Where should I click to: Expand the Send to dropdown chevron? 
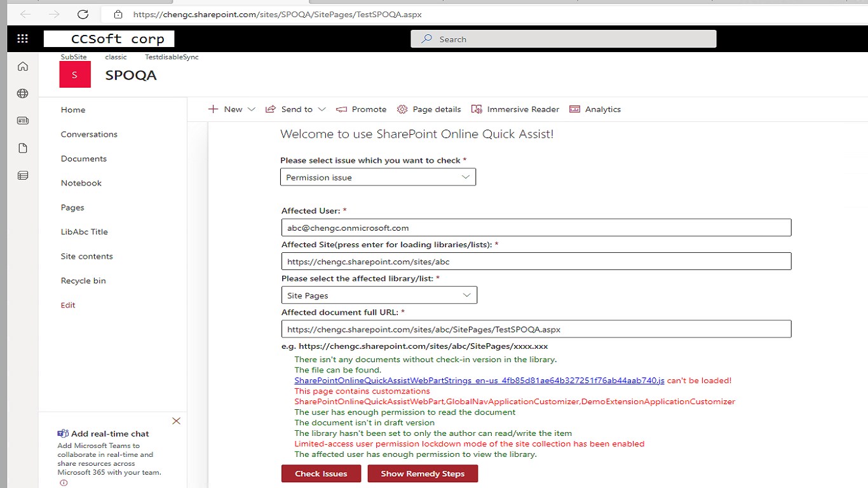click(x=322, y=109)
